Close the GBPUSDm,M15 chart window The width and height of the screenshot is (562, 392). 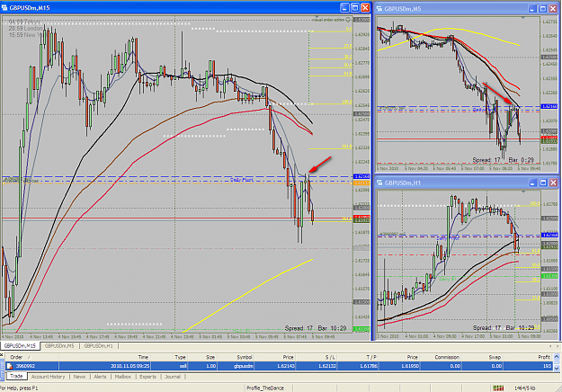365,7
